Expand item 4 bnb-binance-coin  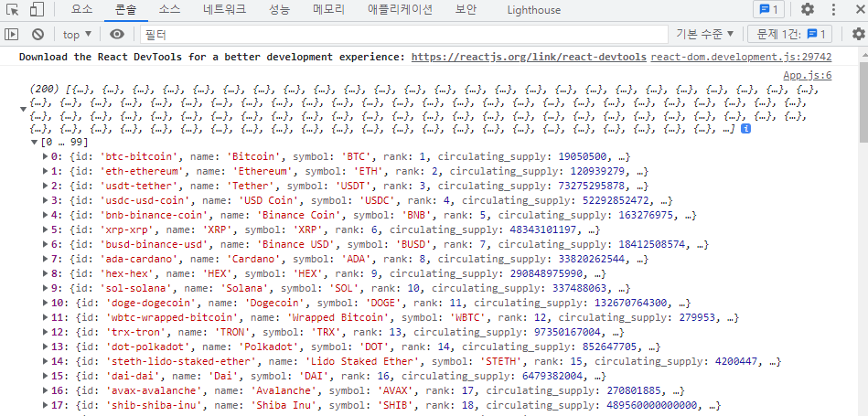coord(46,215)
